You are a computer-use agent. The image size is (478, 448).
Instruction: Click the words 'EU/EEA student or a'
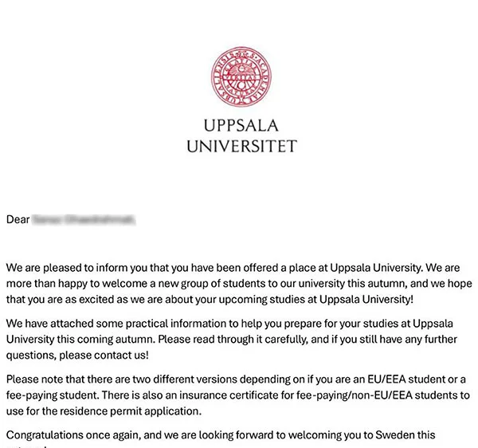417,379
